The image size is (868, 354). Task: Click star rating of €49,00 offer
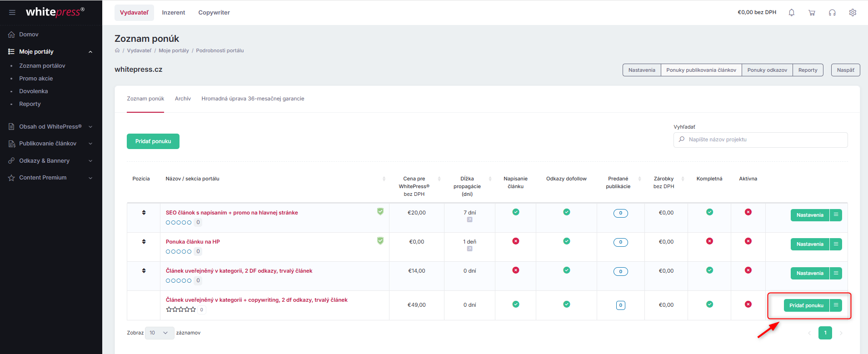click(181, 309)
